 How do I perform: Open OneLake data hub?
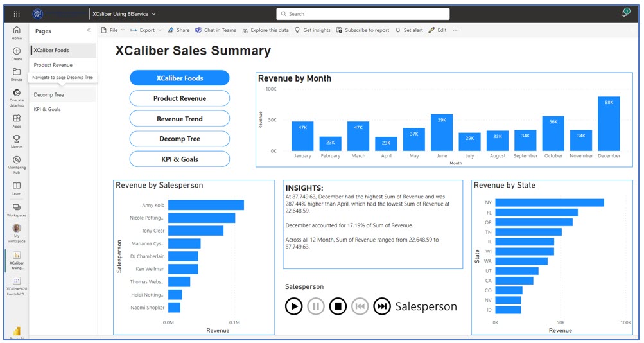coord(17,98)
